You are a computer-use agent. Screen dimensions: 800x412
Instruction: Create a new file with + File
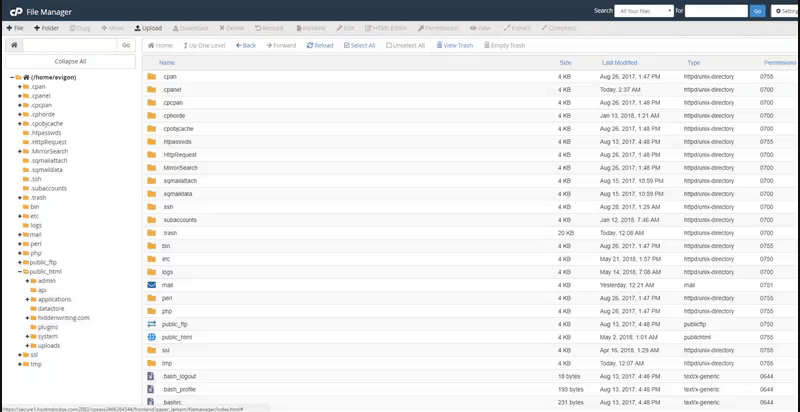15,28
